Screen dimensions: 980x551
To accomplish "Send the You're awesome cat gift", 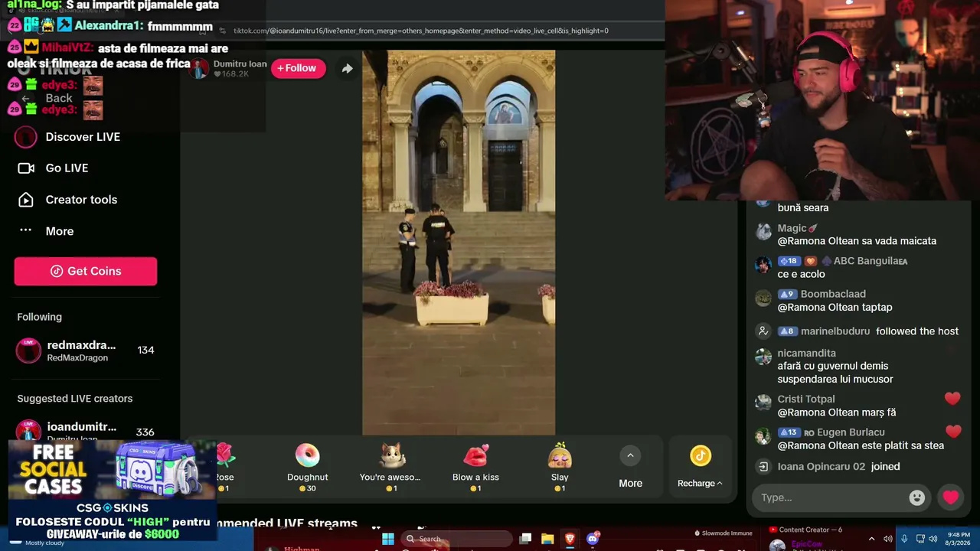I will [x=390, y=466].
